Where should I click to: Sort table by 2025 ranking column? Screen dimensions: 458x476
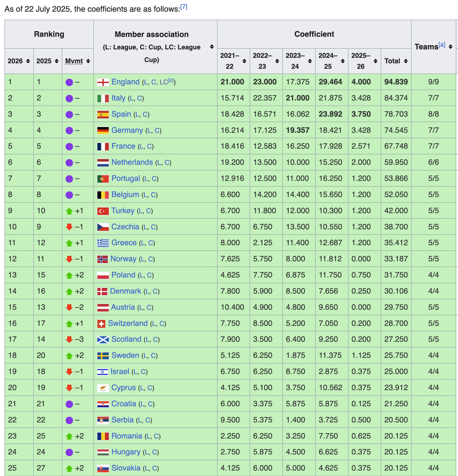[x=57, y=61]
